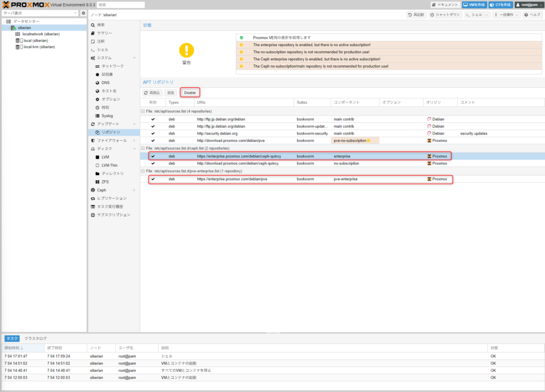Screen dimensions: 545x392
Task: Collapse the ceph.list repositories group
Action: click(x=143, y=148)
